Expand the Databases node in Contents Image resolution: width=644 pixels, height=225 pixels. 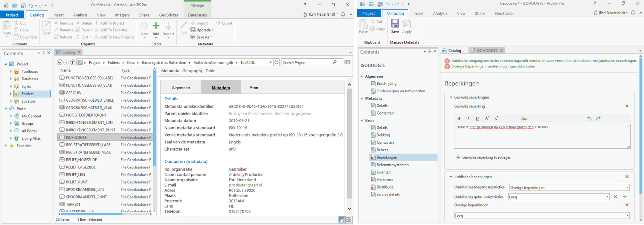point(11,79)
